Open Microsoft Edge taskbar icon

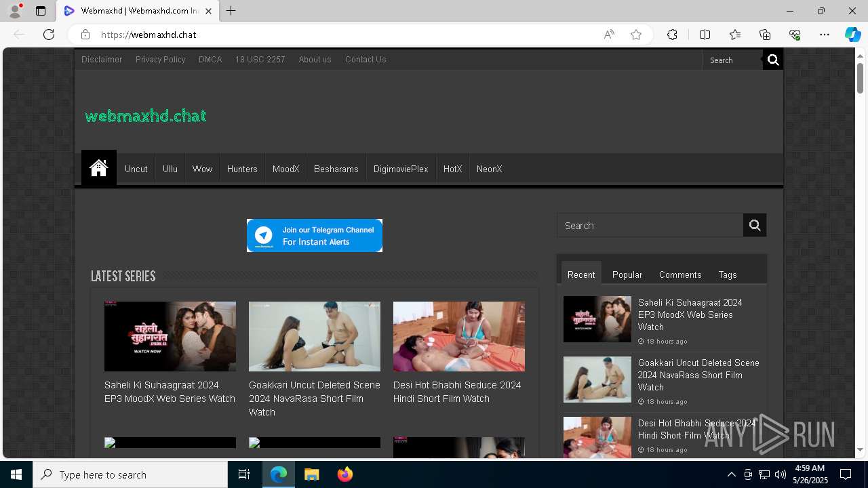coord(279,474)
